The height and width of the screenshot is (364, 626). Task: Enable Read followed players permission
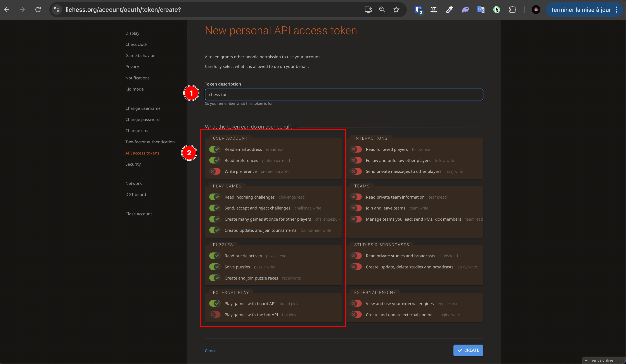[x=356, y=149]
